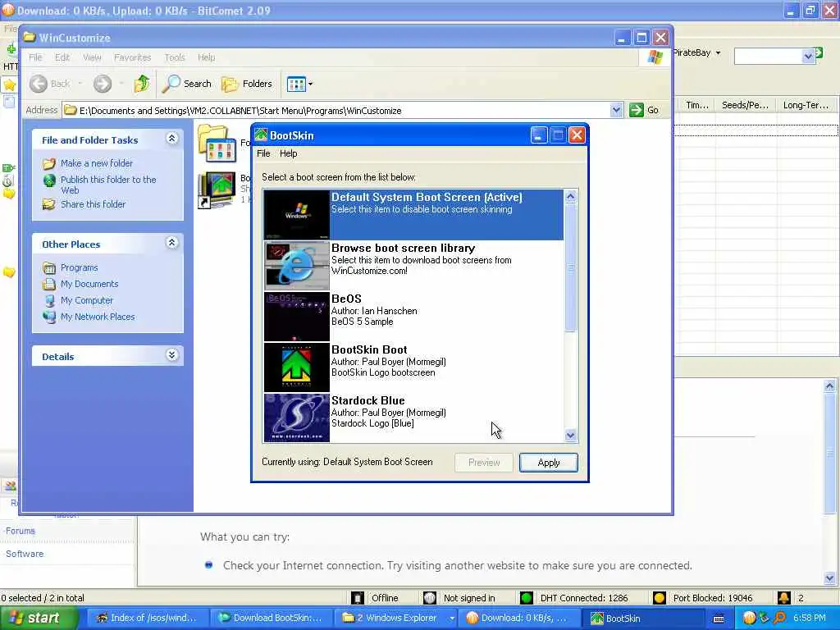840x630 pixels.
Task: Toggle the Folders pane button
Action: point(247,84)
